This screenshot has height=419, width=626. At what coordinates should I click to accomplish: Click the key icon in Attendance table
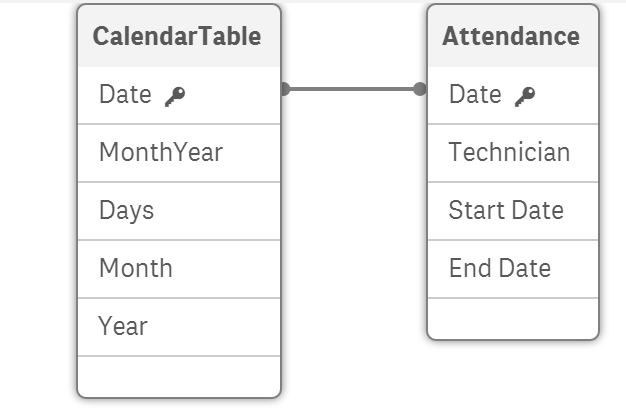pyautogui.click(x=525, y=96)
